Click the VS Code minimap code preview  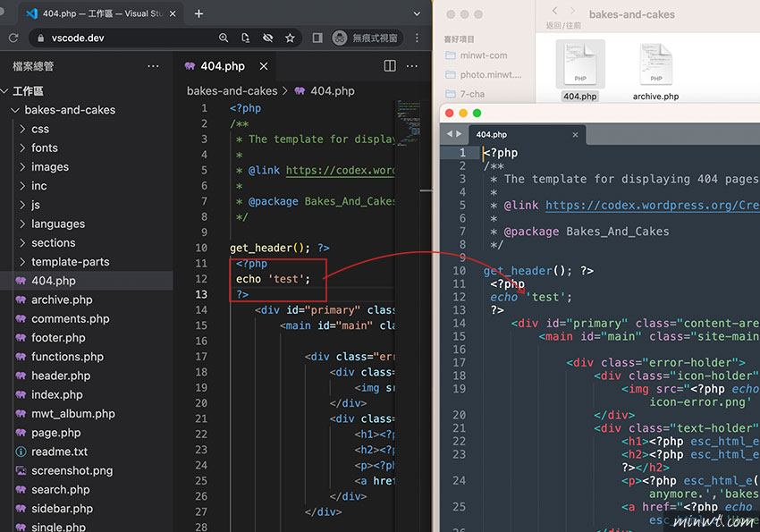408,123
